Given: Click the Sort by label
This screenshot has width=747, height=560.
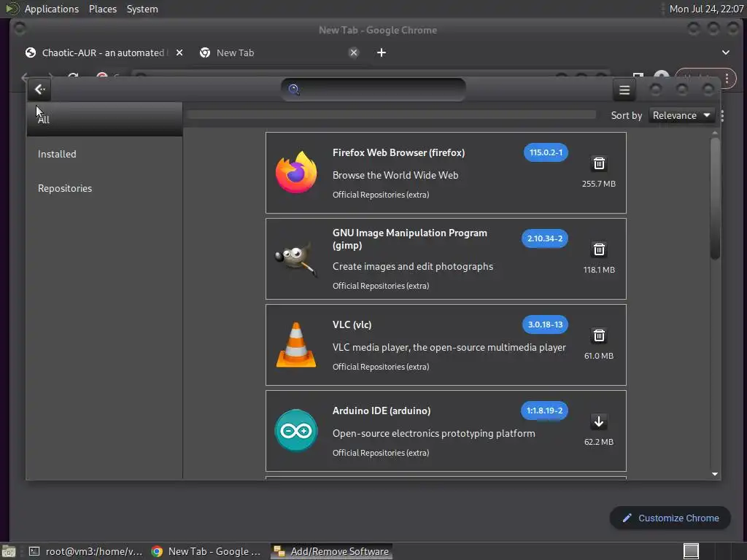Looking at the screenshot, I should (627, 116).
